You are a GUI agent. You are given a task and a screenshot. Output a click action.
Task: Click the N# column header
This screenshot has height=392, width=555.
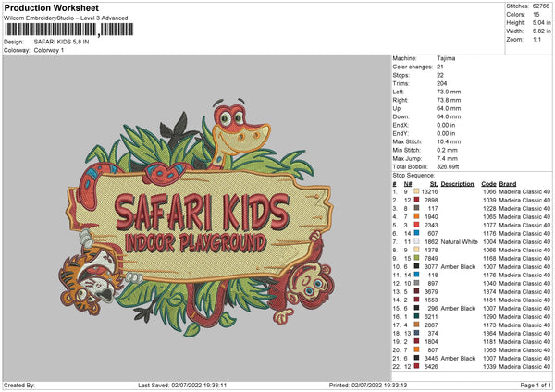[x=408, y=184]
